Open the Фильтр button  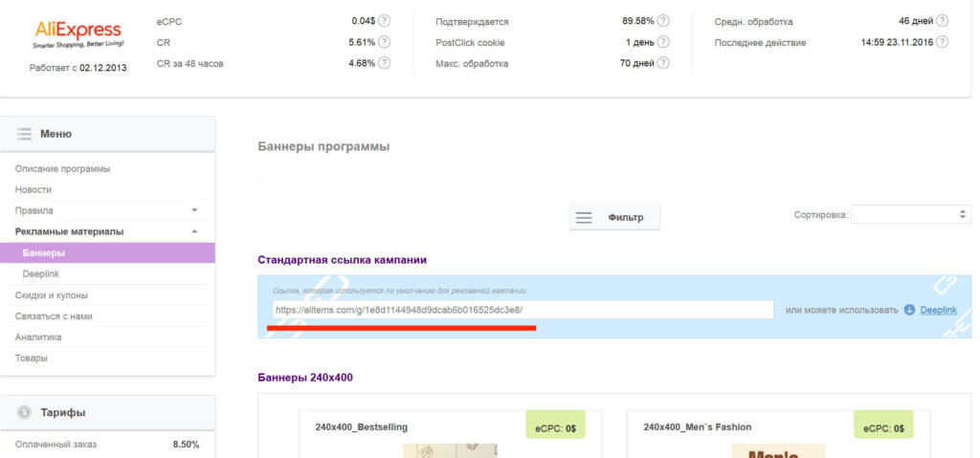pos(614,217)
